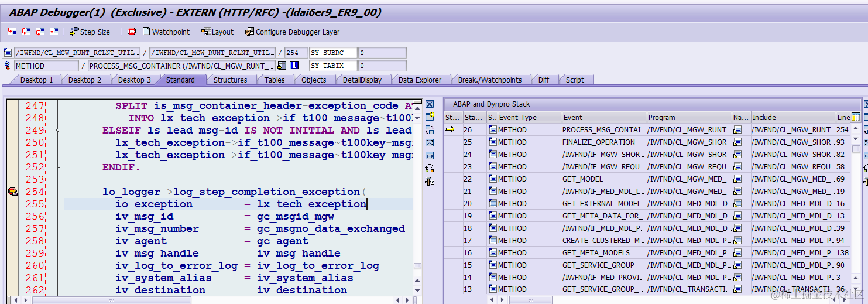Select the GET_MODEL event cell
868x304 pixels.
(603, 179)
